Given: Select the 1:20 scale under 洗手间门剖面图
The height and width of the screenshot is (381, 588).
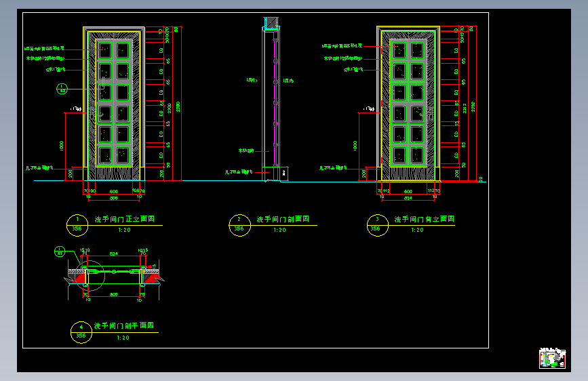Looking at the screenshot, I should tap(279, 230).
